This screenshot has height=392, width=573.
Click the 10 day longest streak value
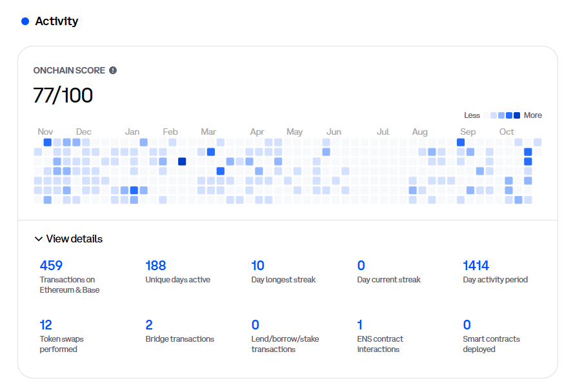click(257, 265)
